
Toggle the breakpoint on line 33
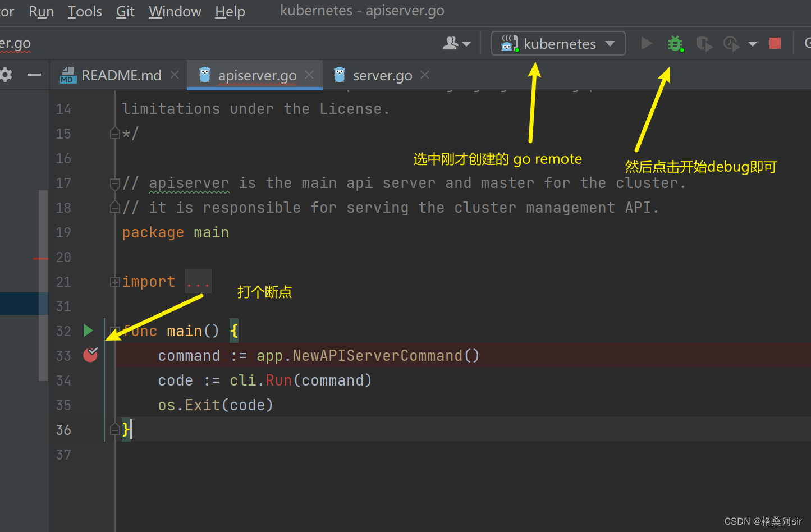coord(90,355)
